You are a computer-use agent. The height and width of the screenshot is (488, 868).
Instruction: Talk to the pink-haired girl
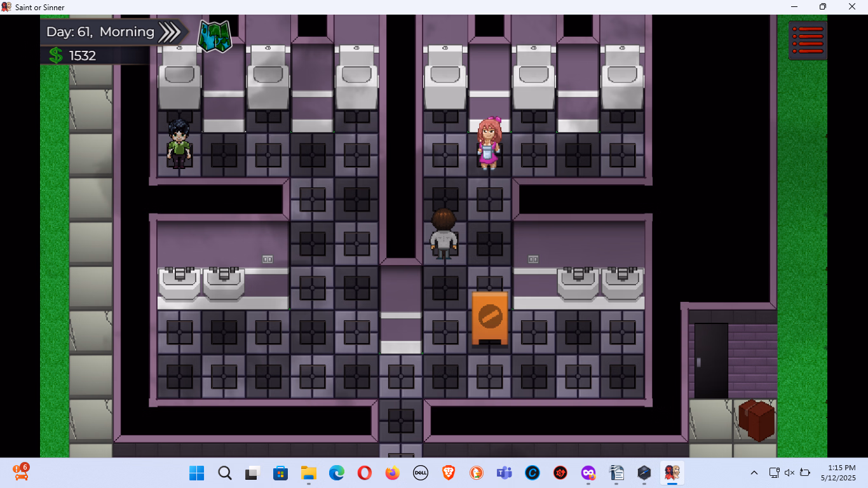(489, 143)
